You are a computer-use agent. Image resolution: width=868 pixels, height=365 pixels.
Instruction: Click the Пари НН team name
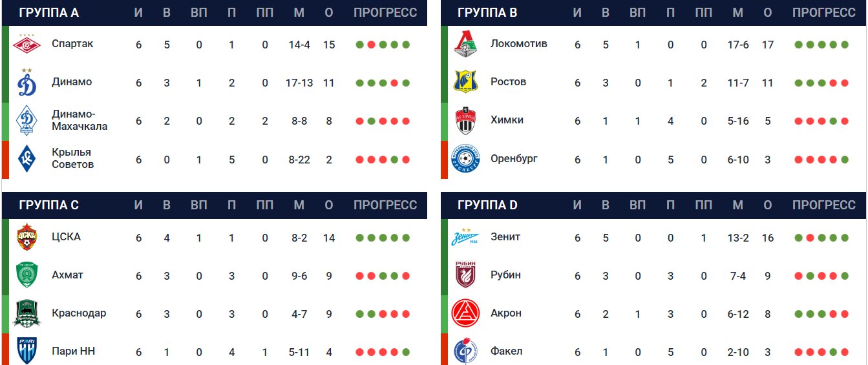pos(73,351)
